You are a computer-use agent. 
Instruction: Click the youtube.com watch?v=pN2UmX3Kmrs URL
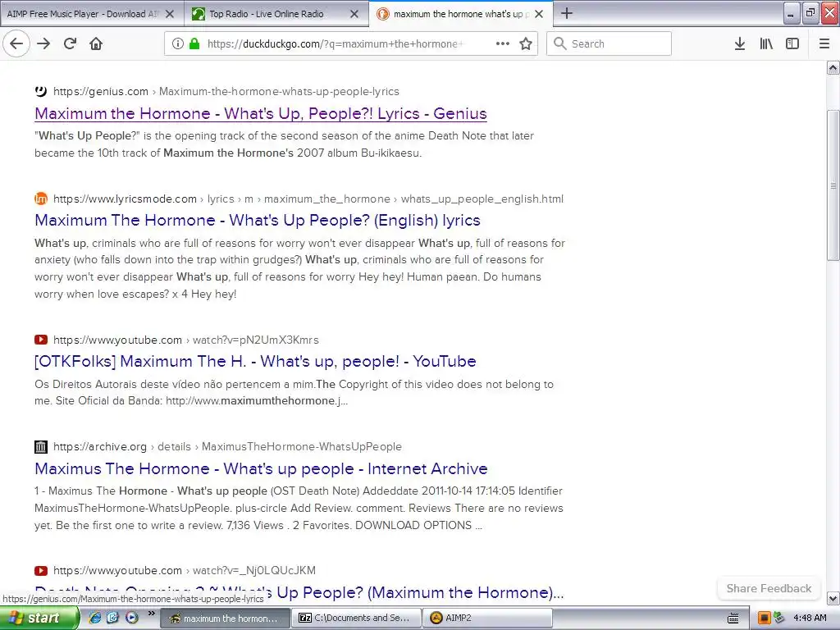point(186,340)
